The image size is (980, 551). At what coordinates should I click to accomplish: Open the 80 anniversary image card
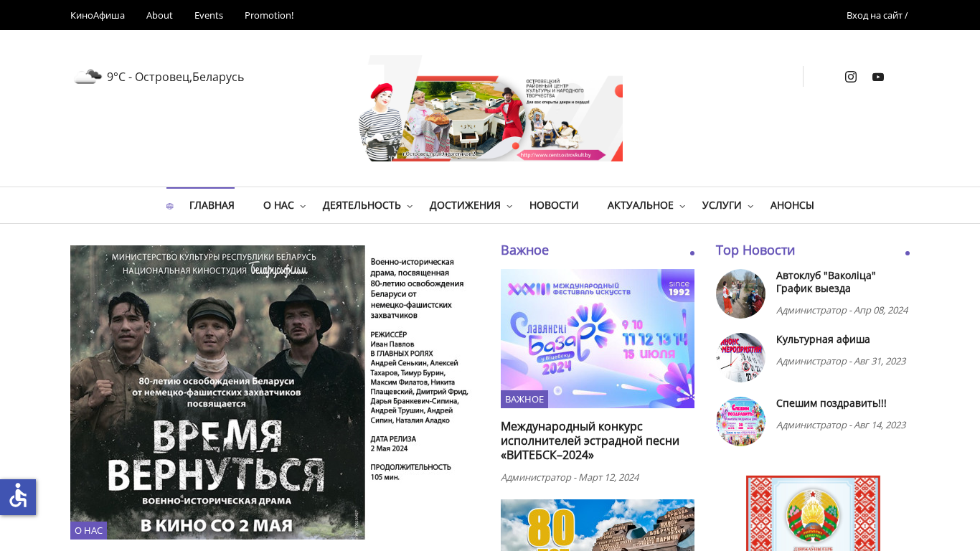tap(598, 525)
